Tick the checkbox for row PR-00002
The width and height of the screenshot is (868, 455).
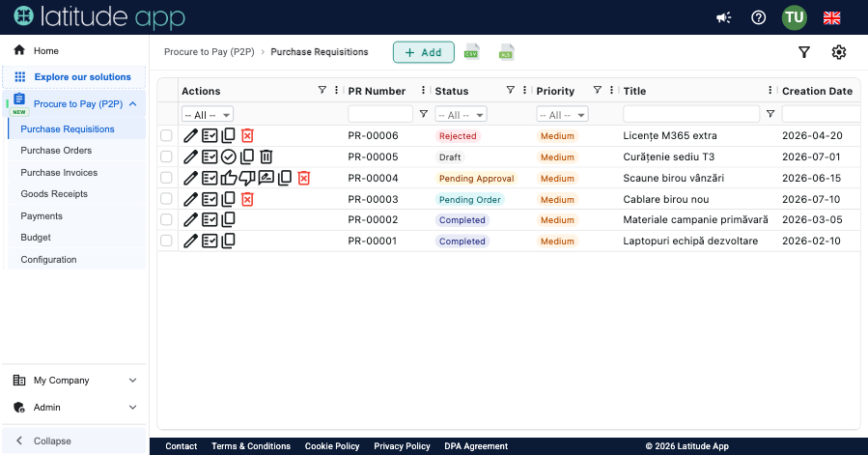pos(166,219)
